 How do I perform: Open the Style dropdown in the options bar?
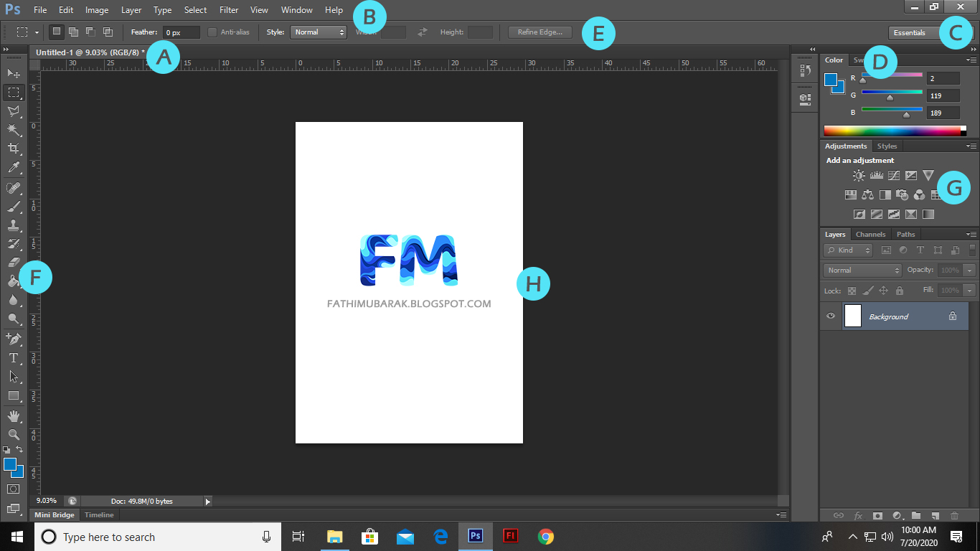click(x=318, y=32)
